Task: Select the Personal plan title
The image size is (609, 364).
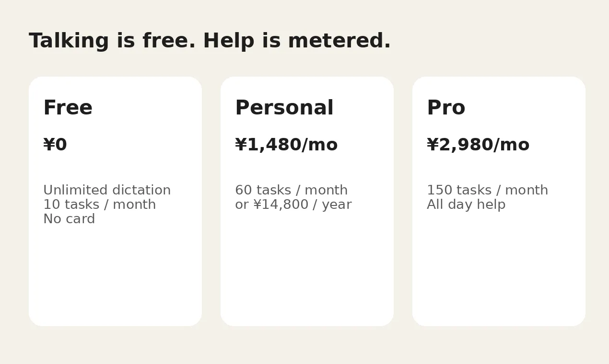Action: click(284, 108)
